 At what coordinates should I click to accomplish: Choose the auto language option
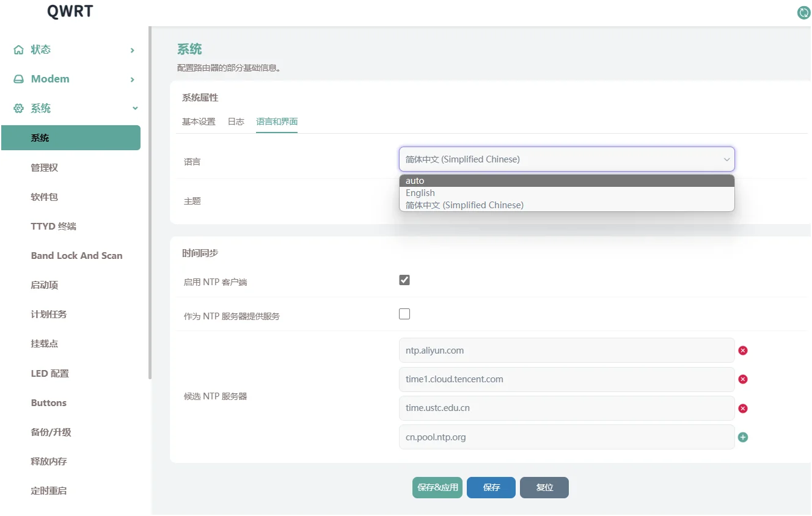415,181
